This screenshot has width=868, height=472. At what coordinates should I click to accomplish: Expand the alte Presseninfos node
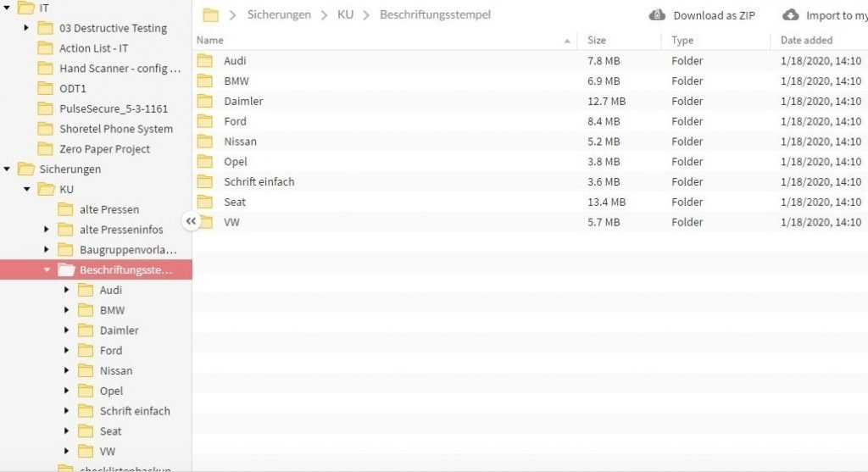point(47,229)
